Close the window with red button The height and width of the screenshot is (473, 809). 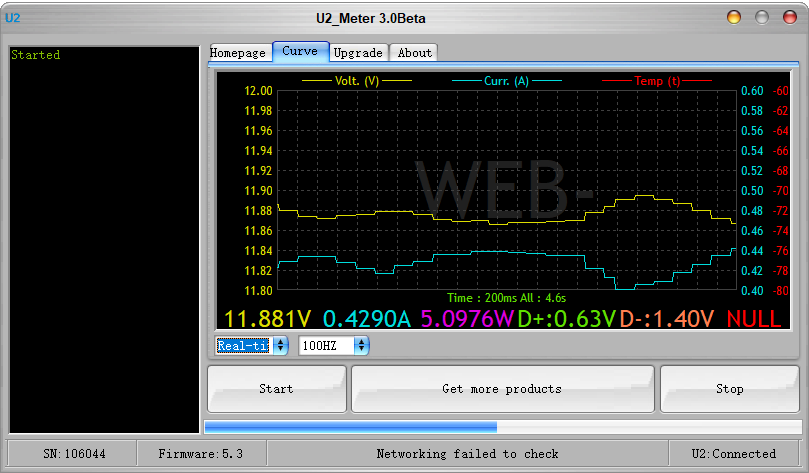point(790,18)
